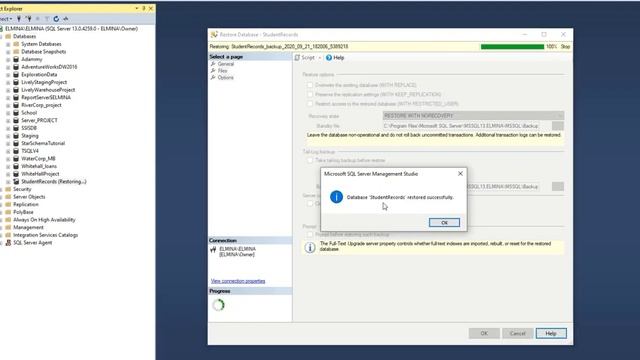Toggle Preserve replication settings checkbox
This screenshot has height=360, width=640.
click(310, 94)
